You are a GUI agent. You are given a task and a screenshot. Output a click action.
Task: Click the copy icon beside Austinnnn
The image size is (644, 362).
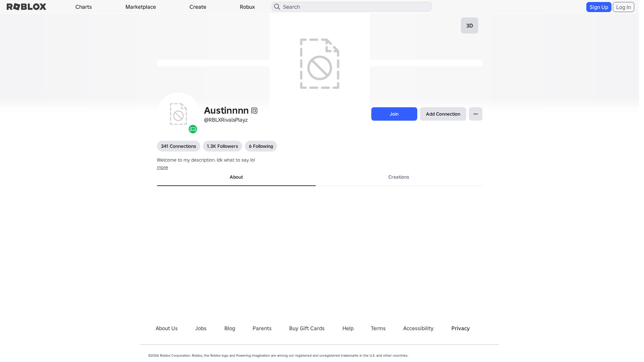click(x=254, y=111)
